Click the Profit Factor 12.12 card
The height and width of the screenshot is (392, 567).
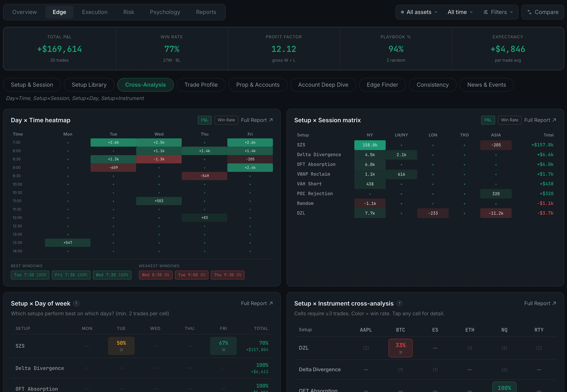284,49
